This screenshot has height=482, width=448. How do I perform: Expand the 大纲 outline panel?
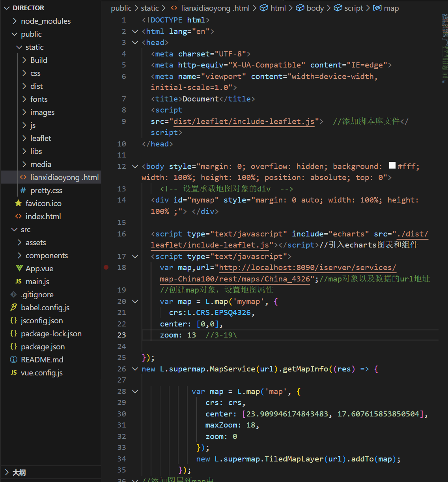pos(19,473)
